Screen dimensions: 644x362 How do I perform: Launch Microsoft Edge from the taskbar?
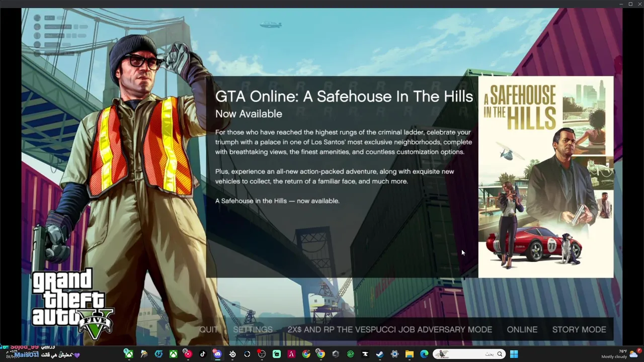pyautogui.click(x=424, y=354)
